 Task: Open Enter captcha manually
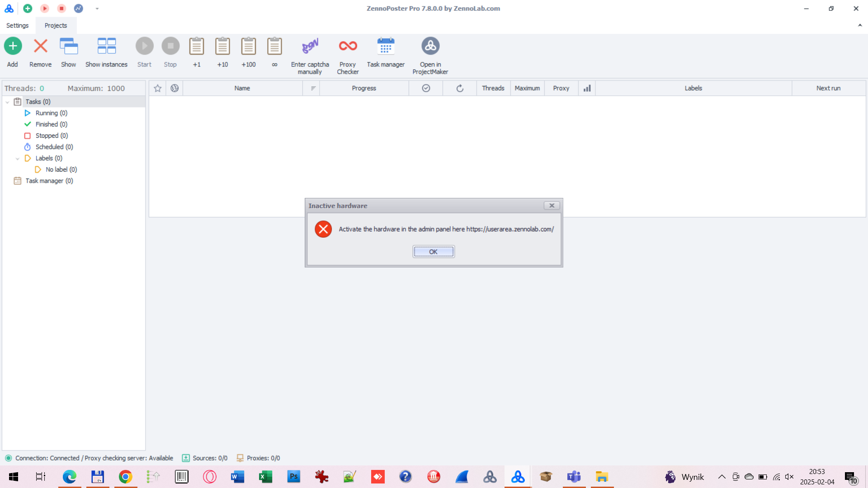[310, 56]
